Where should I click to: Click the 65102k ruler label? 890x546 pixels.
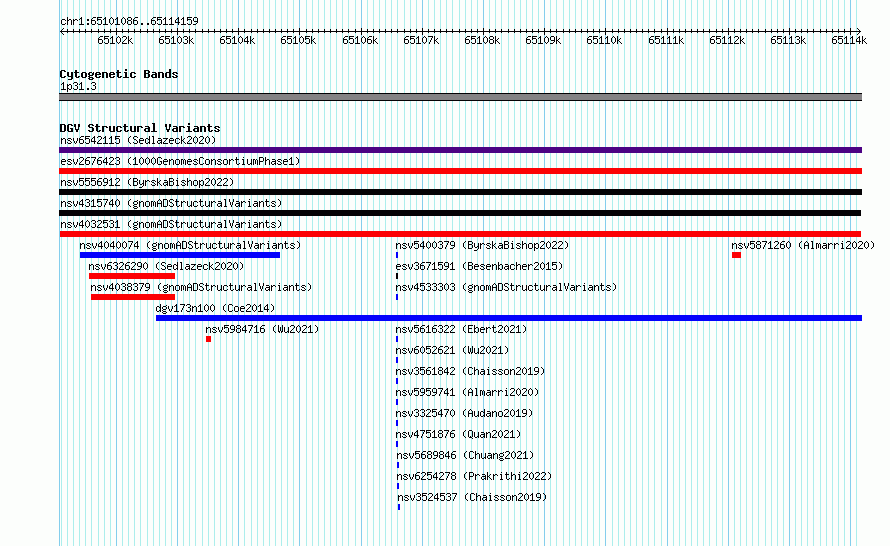pos(115,40)
